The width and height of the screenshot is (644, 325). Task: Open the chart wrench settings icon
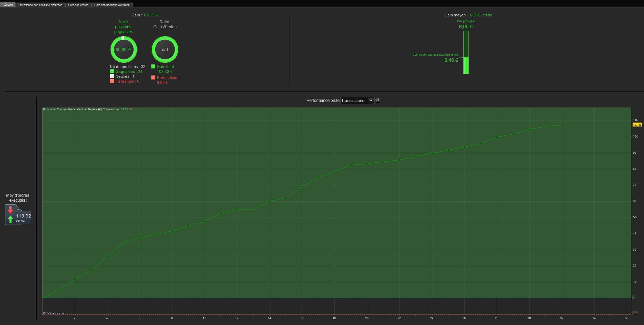(377, 100)
